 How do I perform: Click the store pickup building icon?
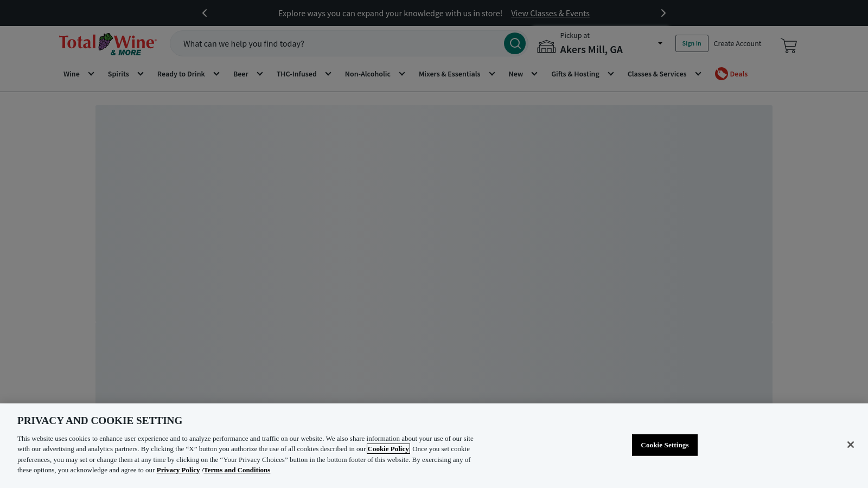click(x=546, y=47)
